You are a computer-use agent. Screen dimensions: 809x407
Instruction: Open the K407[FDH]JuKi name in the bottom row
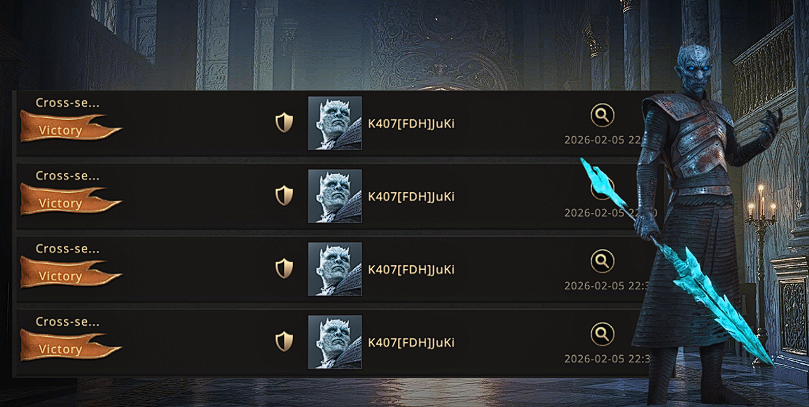411,343
